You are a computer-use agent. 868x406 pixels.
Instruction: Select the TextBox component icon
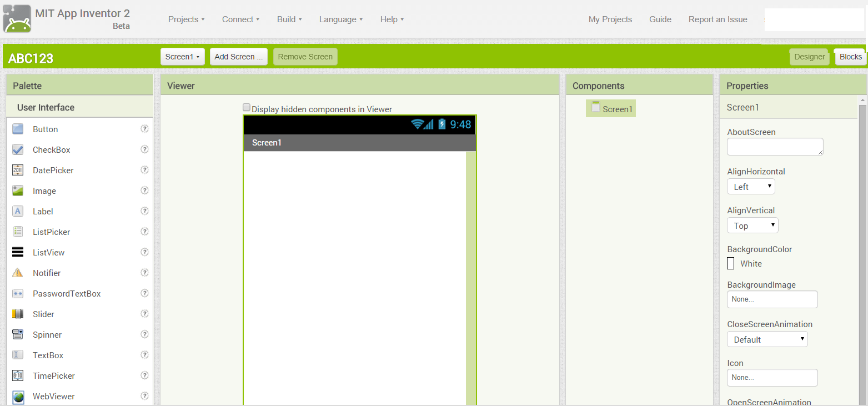(18, 355)
